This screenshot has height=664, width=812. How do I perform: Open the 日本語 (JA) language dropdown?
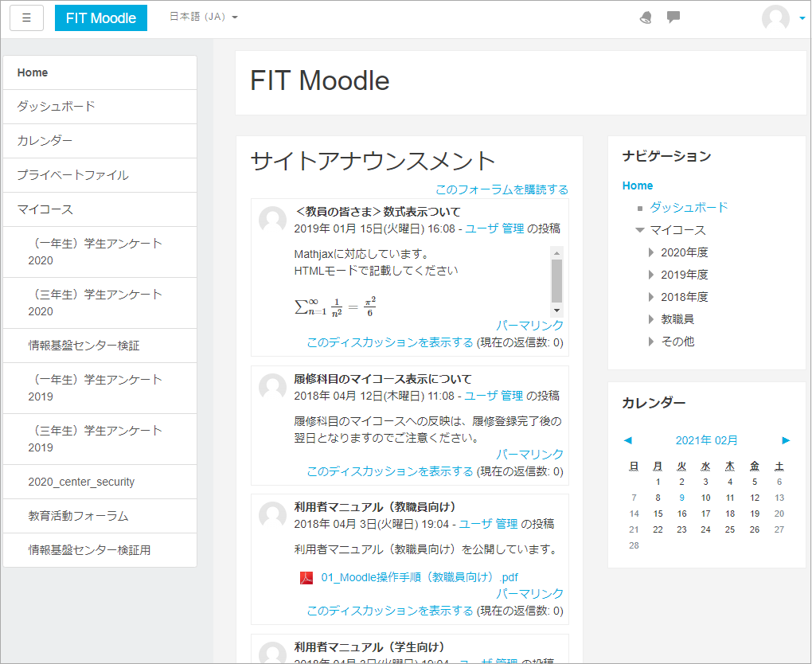click(x=204, y=17)
